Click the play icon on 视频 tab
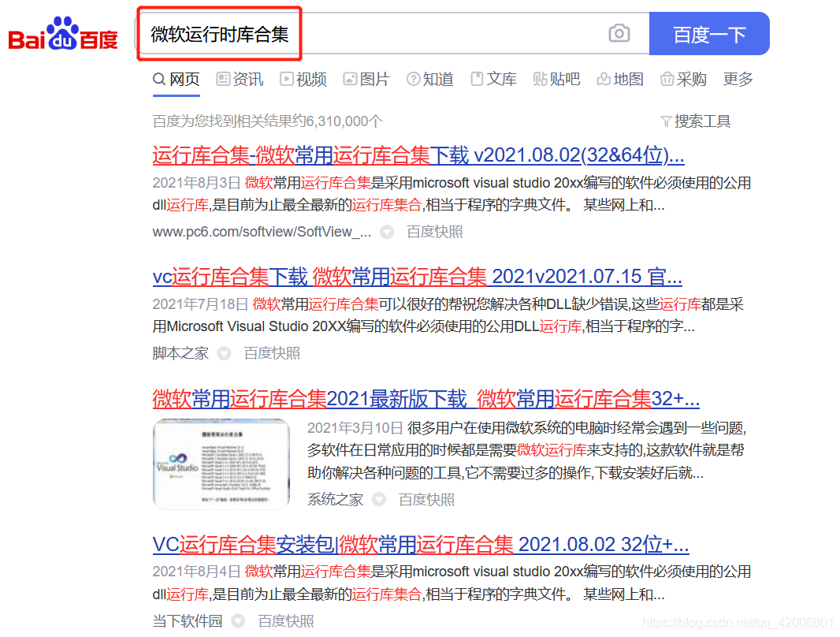The image size is (840, 637). point(286,80)
